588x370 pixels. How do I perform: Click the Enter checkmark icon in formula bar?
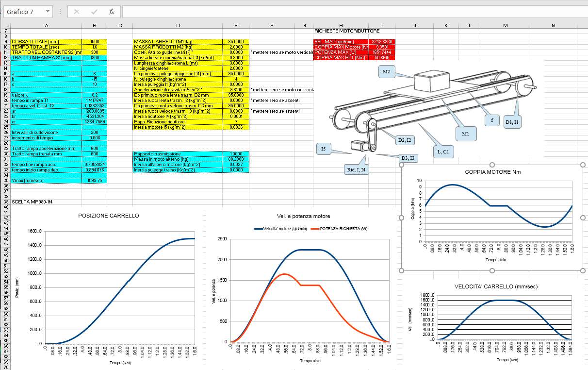coord(94,12)
